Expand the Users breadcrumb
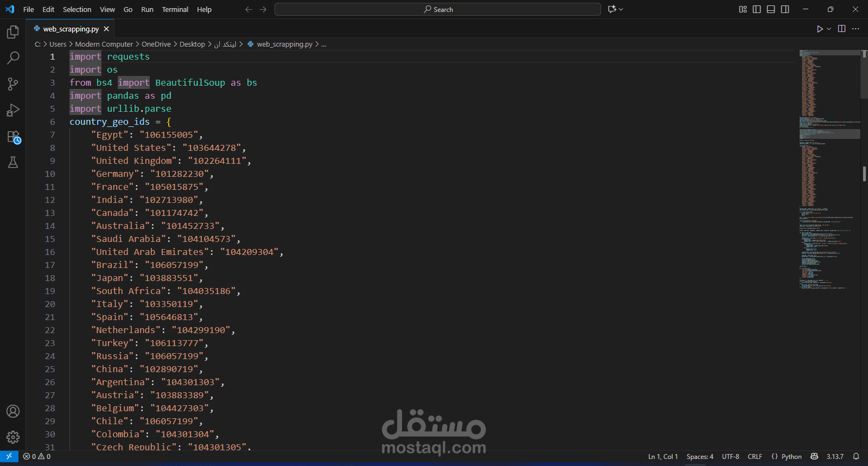The height and width of the screenshot is (466, 868). (x=58, y=44)
